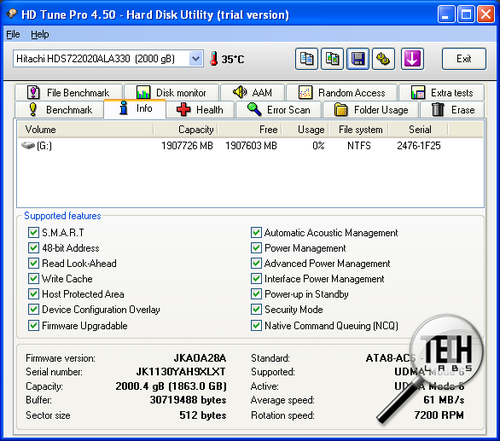Switch to the File Benchmark tab
The width and height of the screenshot is (500, 441).
click(x=68, y=92)
